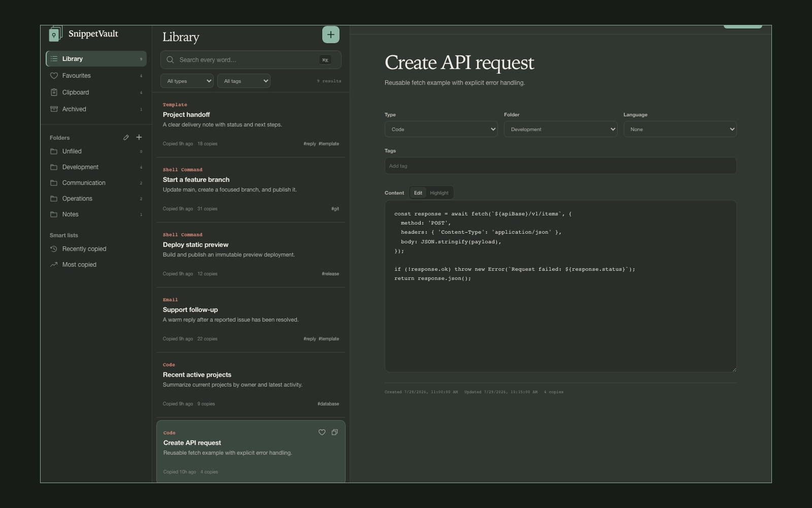Click the Unfiled folder icon

54,151
